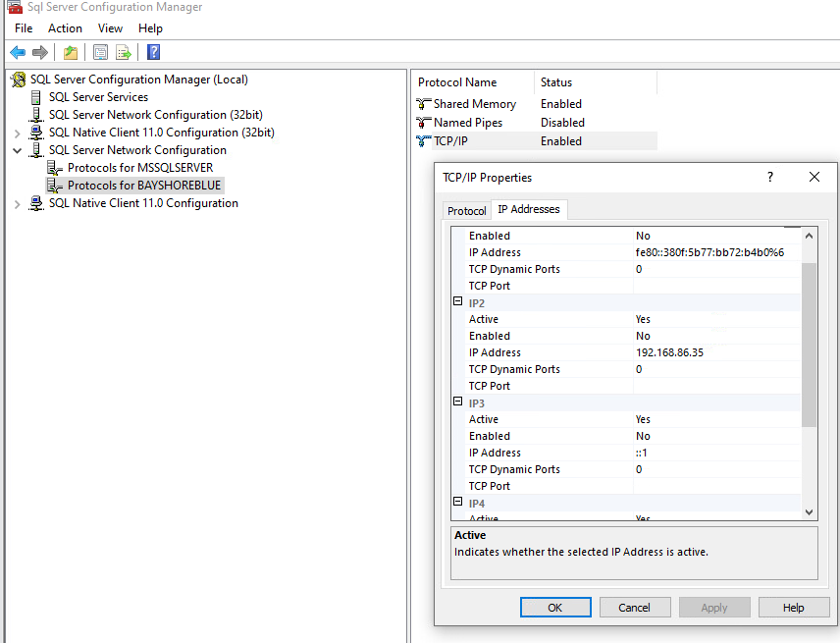Image resolution: width=840 pixels, height=643 pixels.
Task: Click the scrollbar up arrow in IP list
Action: (809, 236)
